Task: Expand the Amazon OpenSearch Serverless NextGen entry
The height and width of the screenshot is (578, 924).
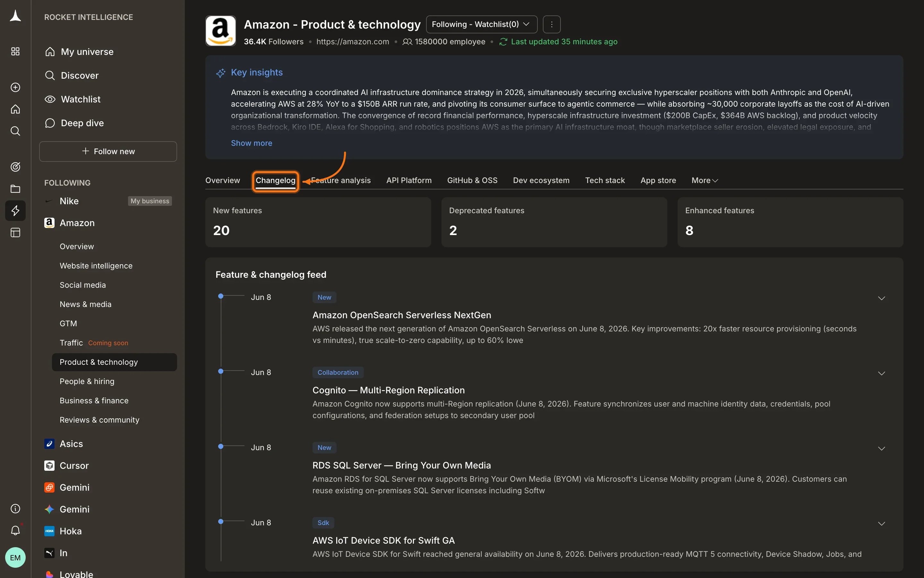Action: tap(881, 298)
